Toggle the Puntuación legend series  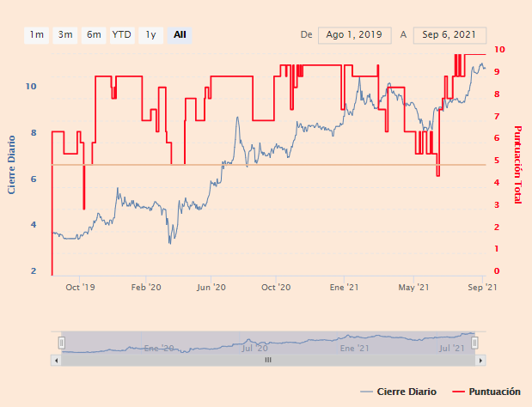pyautogui.click(x=486, y=392)
